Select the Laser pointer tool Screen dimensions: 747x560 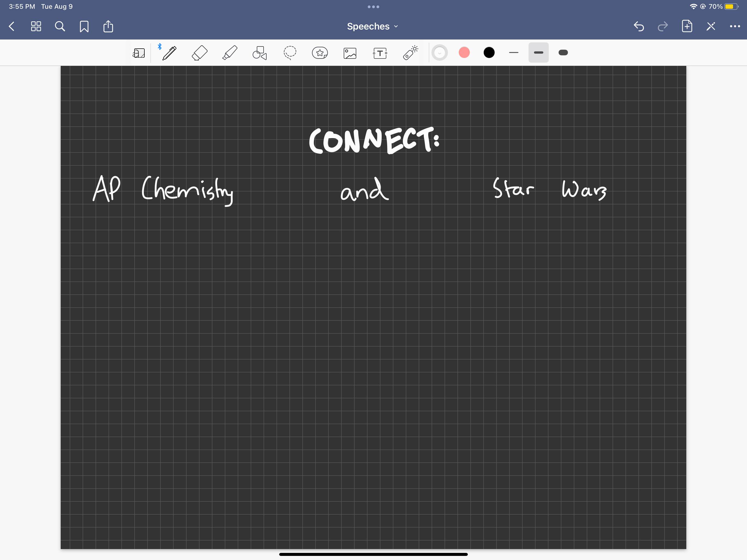click(410, 53)
